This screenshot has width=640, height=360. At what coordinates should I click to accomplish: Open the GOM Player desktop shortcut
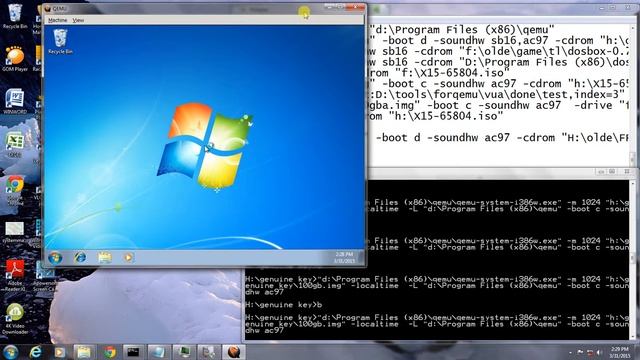(15, 59)
